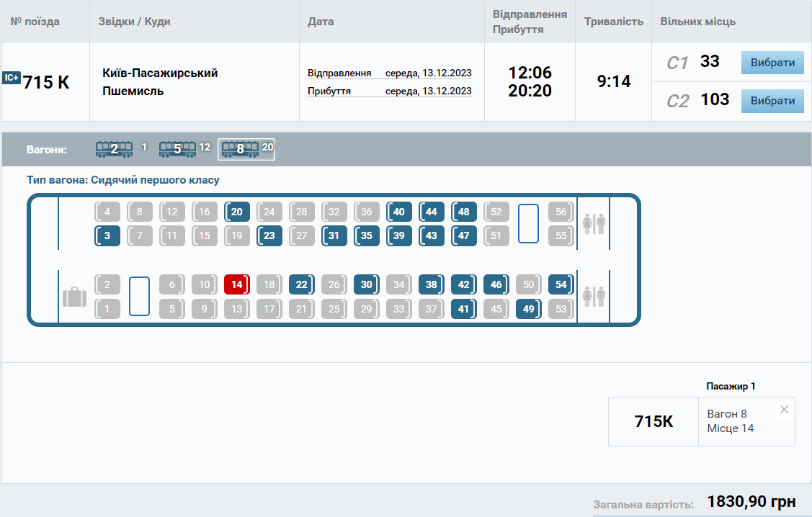Select seat 49 in the bottom row
Image resolution: width=812 pixels, height=517 pixels.
529,309
